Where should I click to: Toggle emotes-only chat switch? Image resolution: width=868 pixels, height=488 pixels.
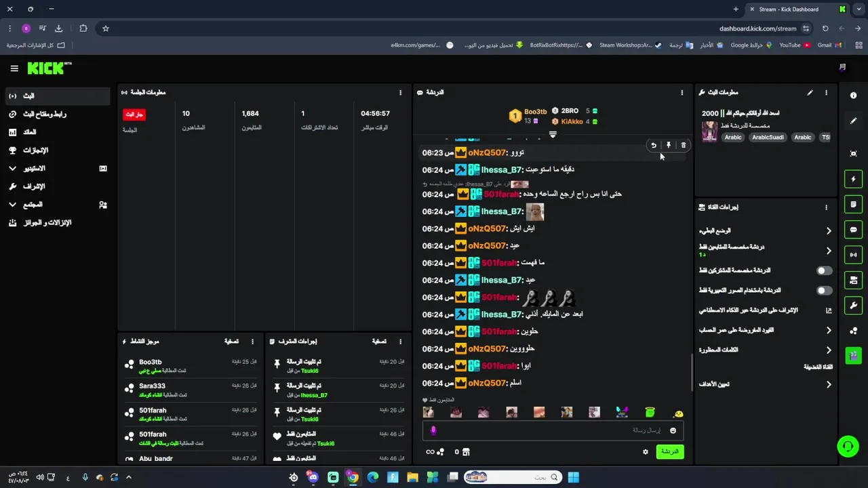click(824, 290)
